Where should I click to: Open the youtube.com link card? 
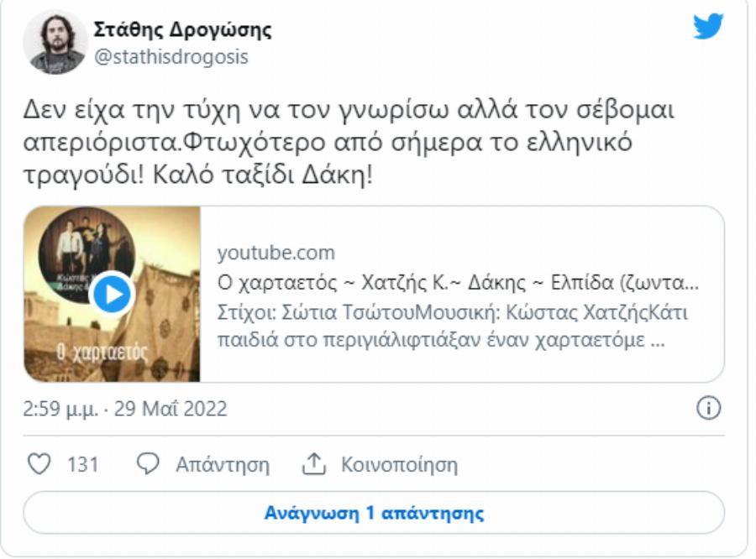pyautogui.click(x=255, y=252)
